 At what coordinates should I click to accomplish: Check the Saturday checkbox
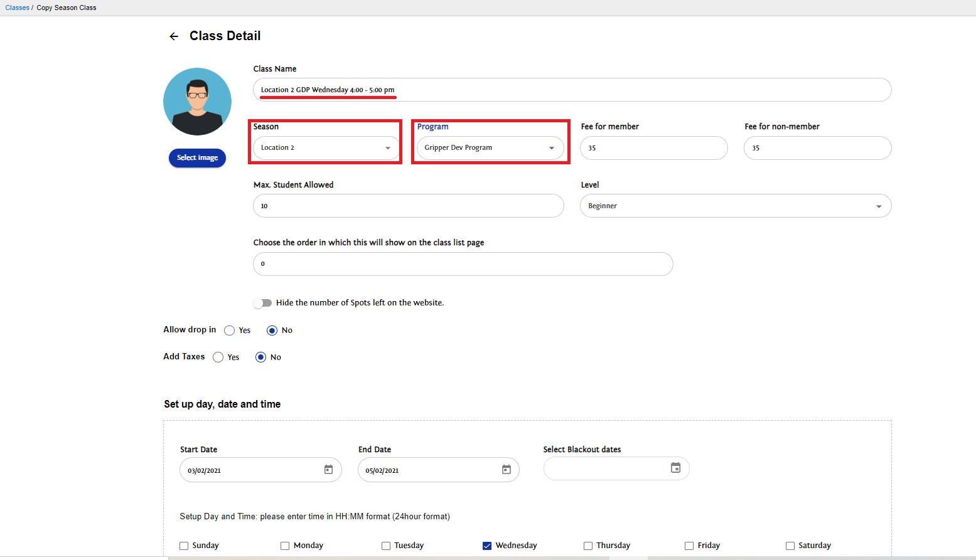pyautogui.click(x=790, y=546)
